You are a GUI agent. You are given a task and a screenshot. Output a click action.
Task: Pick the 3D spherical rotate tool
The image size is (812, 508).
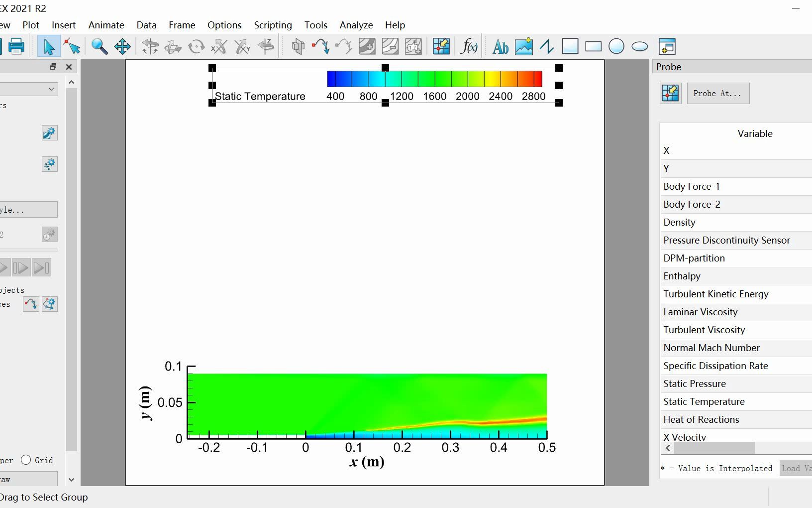[150, 46]
